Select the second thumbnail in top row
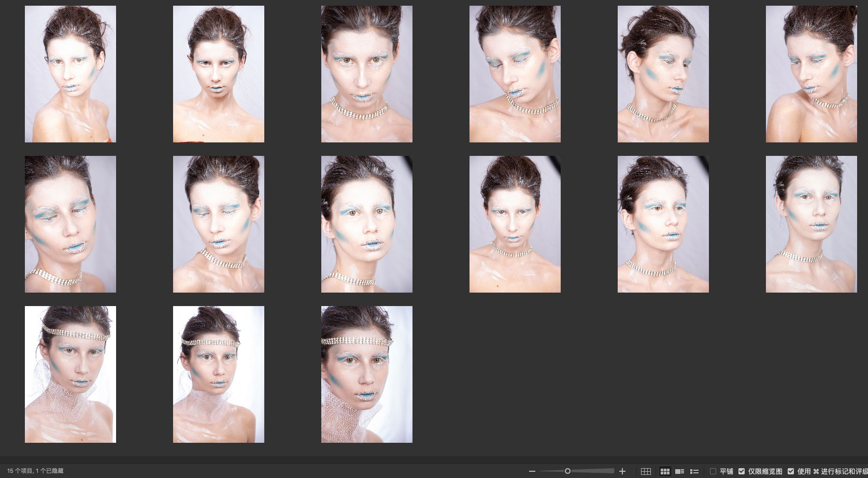This screenshot has width=868, height=478. (219, 74)
